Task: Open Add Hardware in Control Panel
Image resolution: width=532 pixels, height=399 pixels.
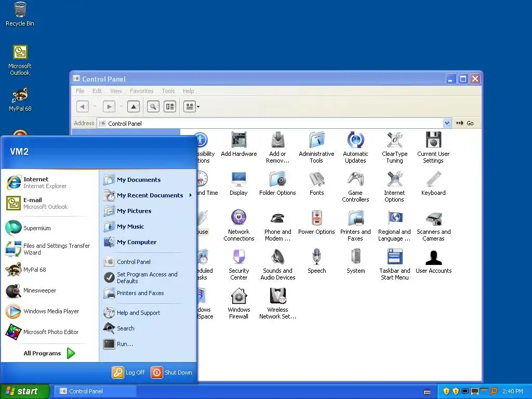Action: (x=238, y=144)
